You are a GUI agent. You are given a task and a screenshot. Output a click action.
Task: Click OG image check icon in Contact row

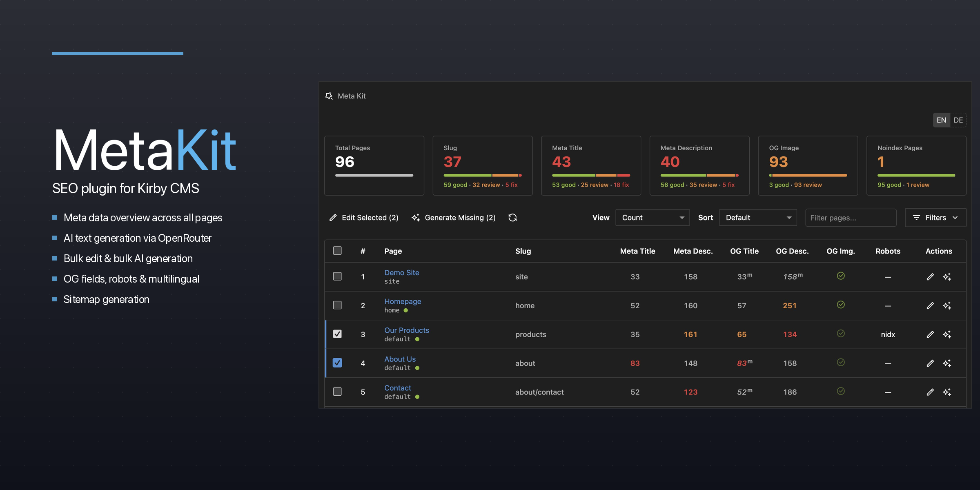[841, 391]
